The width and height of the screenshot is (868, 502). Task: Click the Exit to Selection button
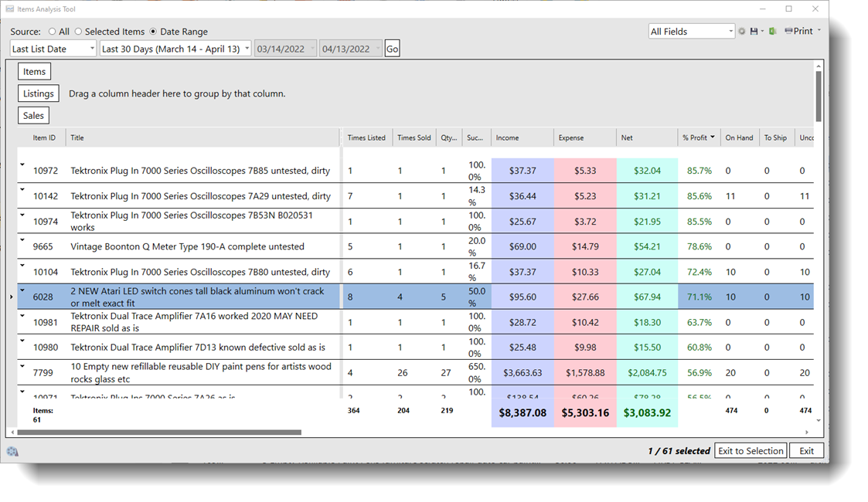click(750, 451)
